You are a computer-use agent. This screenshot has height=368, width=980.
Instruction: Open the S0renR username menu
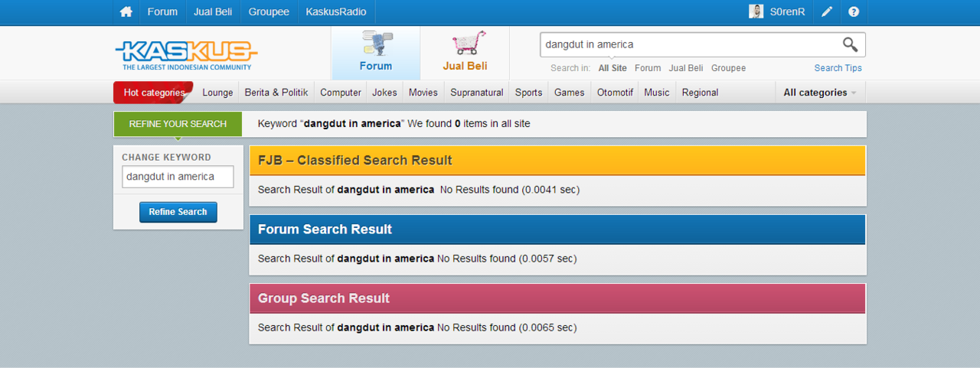(x=788, y=12)
